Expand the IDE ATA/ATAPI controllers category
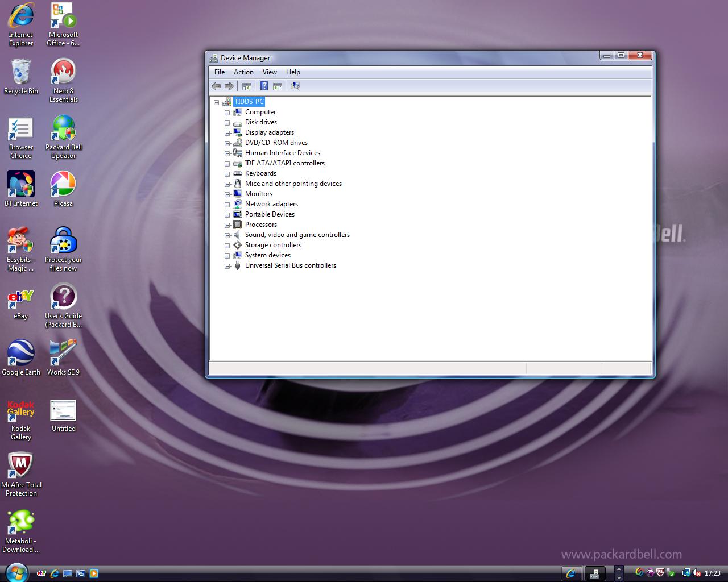The height and width of the screenshot is (582, 728). point(227,164)
